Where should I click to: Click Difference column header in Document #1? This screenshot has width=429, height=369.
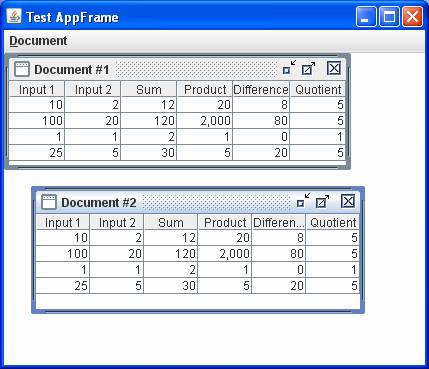tap(261, 89)
